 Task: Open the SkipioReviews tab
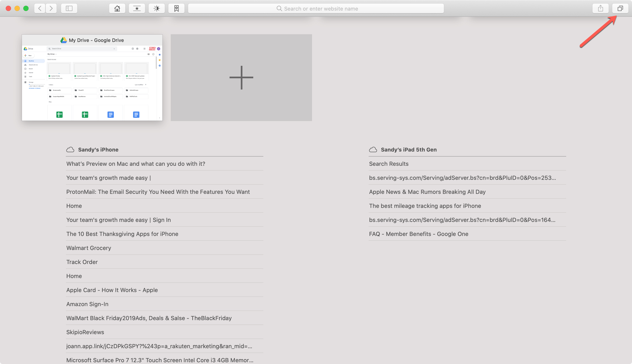(x=165, y=332)
